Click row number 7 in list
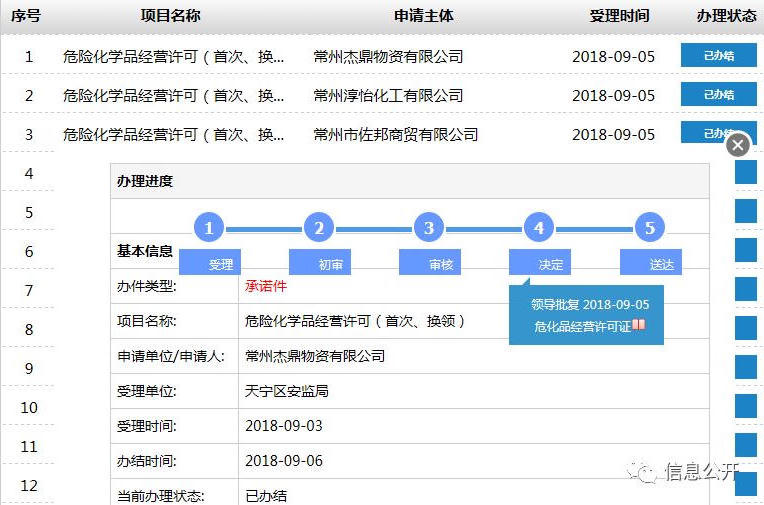The image size is (764, 505). coord(29,291)
